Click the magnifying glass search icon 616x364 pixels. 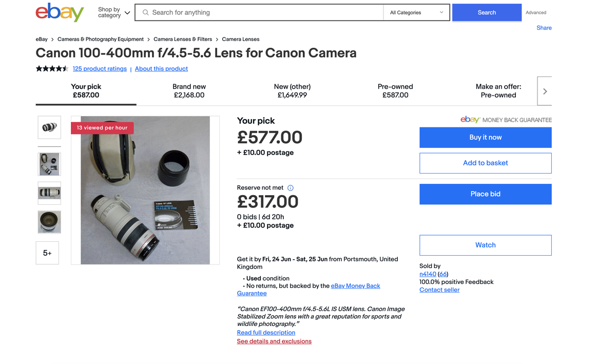pyautogui.click(x=145, y=12)
